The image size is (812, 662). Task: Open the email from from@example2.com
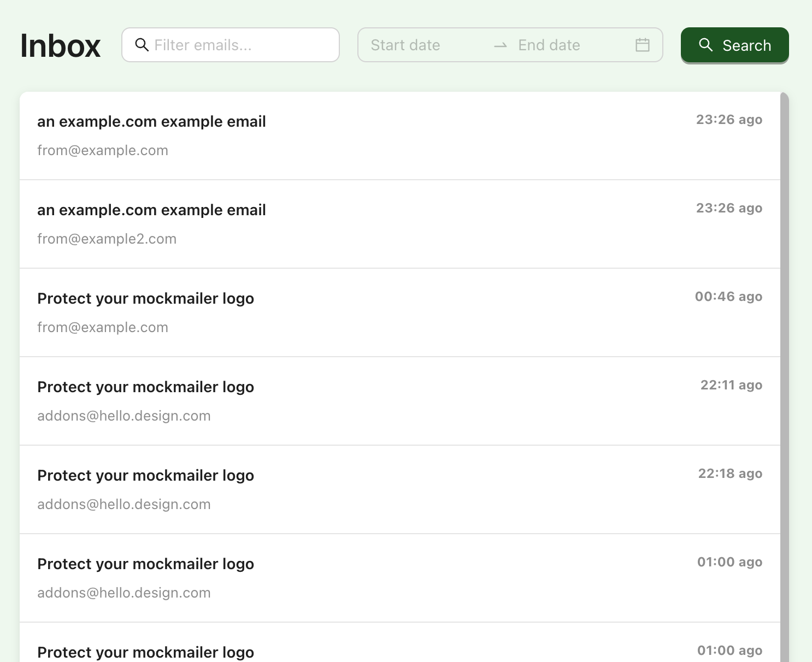400,224
